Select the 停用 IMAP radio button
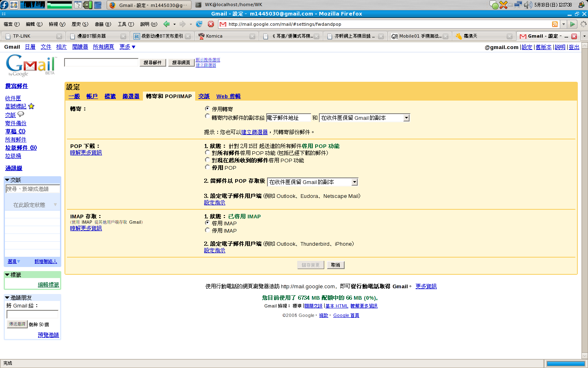 click(207, 230)
